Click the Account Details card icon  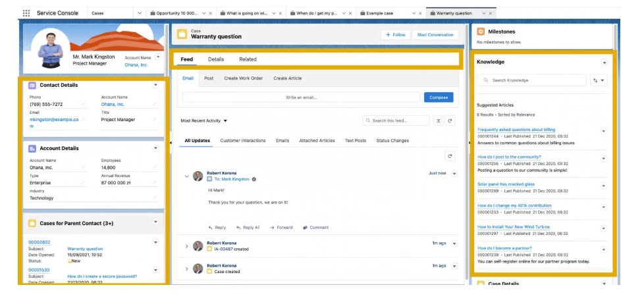coord(32,149)
